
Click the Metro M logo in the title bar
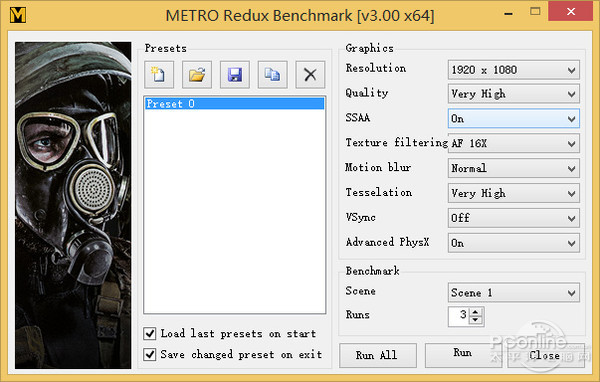pyautogui.click(x=18, y=15)
